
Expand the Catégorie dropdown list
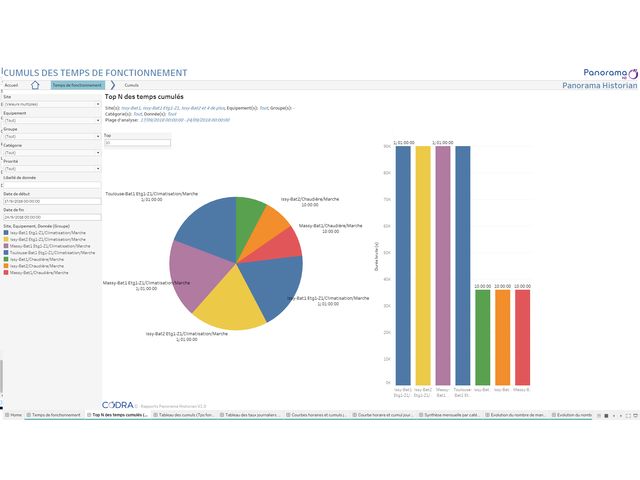(51, 152)
